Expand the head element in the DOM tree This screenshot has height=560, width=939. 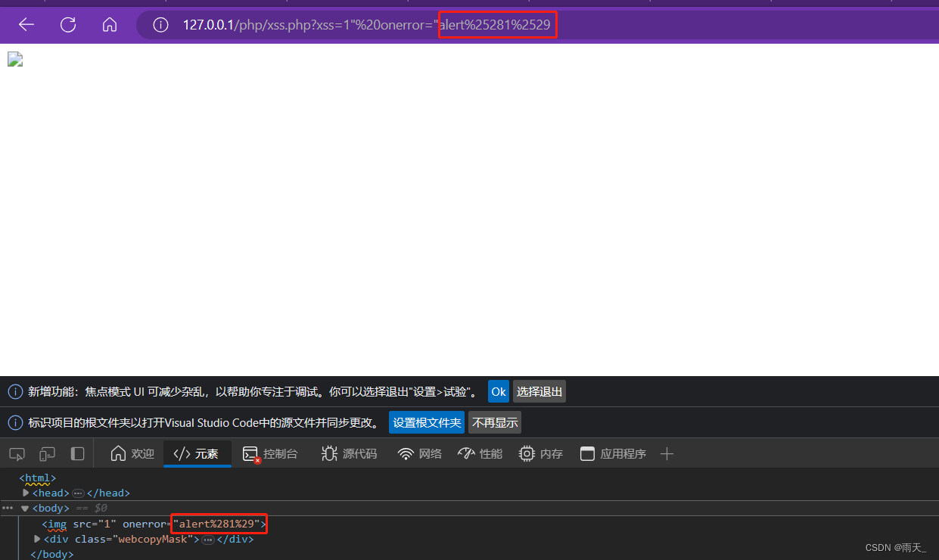[x=26, y=492]
